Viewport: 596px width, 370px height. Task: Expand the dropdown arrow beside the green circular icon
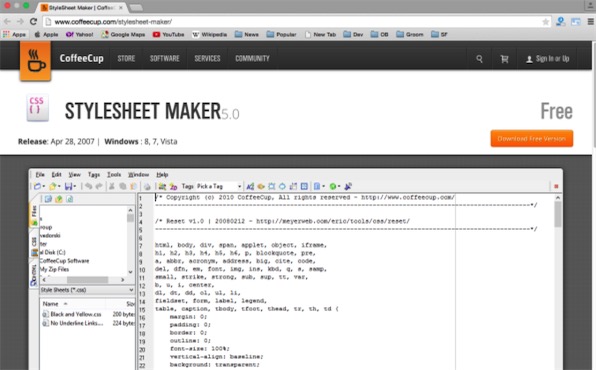339,186
